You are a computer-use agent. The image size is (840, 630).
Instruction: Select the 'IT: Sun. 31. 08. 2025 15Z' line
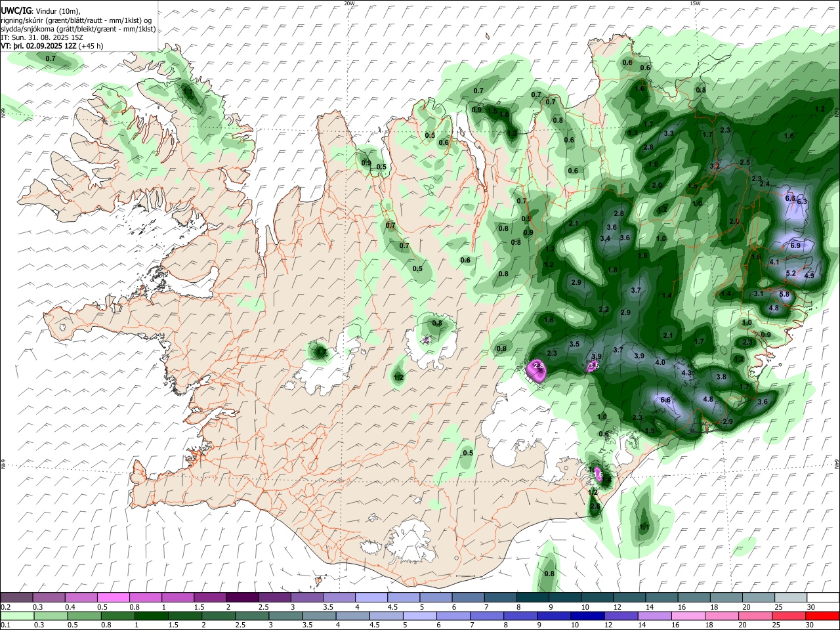click(42, 37)
